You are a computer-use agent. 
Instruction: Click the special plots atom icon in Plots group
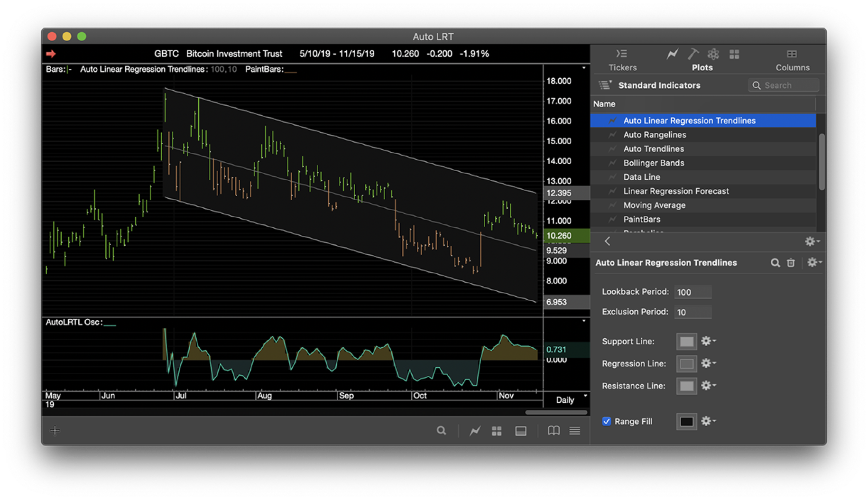pos(713,54)
